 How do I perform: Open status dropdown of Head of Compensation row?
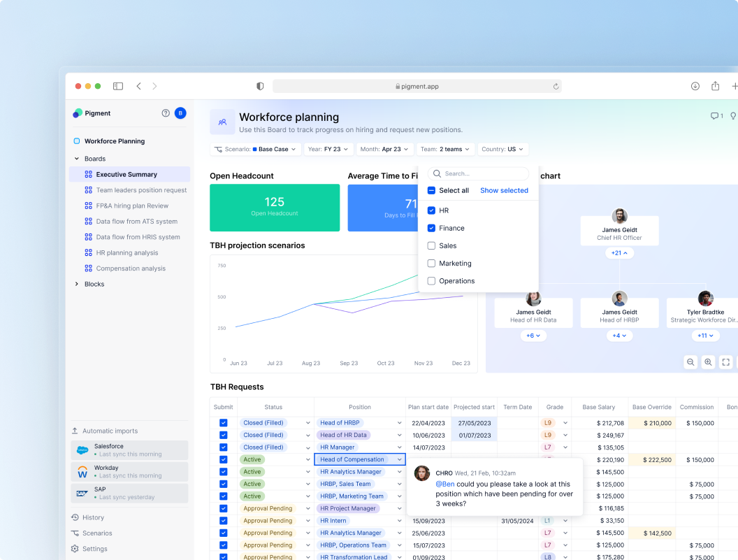point(307,460)
